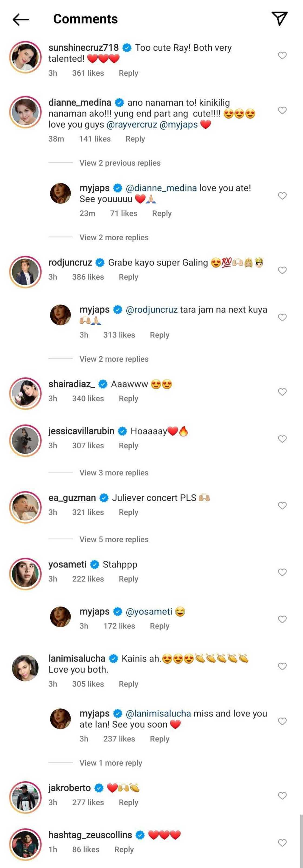Like dianne_medina's comment with the heart

(282, 110)
